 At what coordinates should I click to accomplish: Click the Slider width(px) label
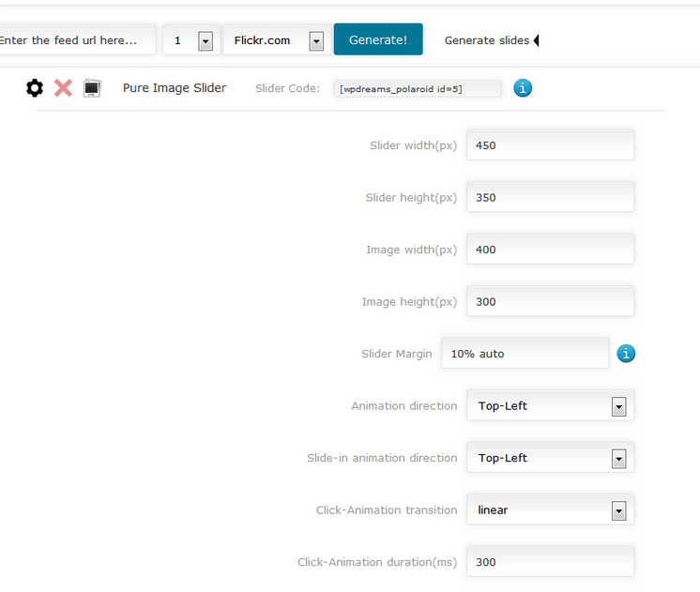[x=414, y=145]
